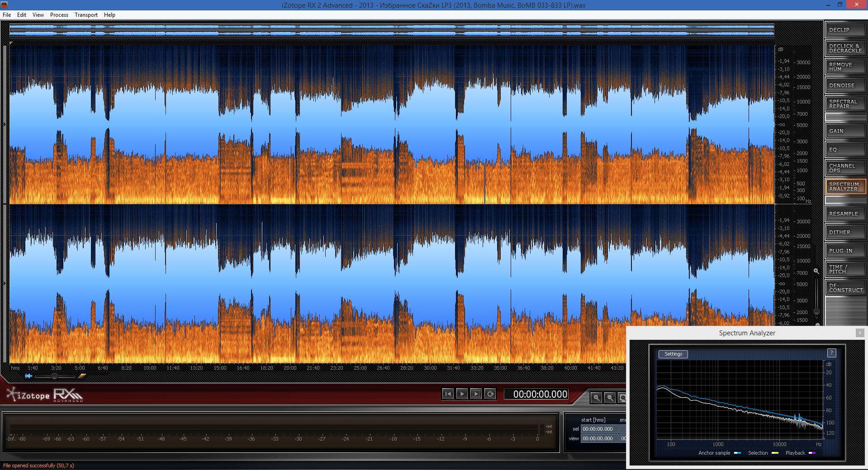
Task: Open the Process menu
Action: click(x=59, y=15)
